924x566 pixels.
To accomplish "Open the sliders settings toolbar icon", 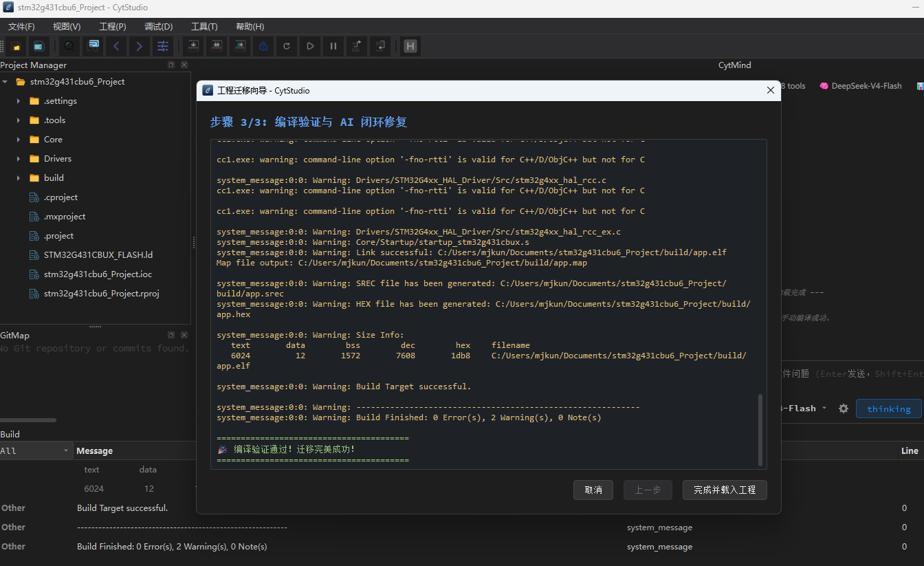I will 163,46.
